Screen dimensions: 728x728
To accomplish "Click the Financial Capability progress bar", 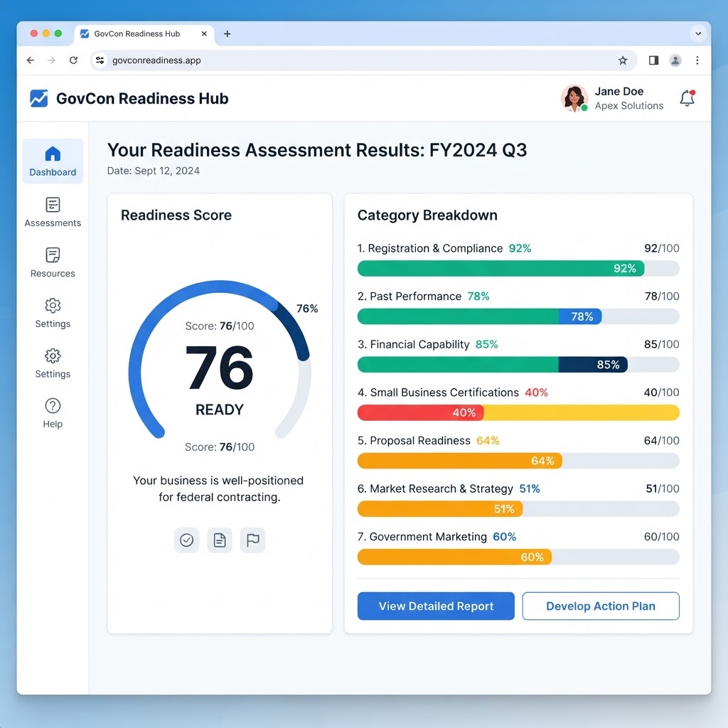I will pyautogui.click(x=518, y=365).
